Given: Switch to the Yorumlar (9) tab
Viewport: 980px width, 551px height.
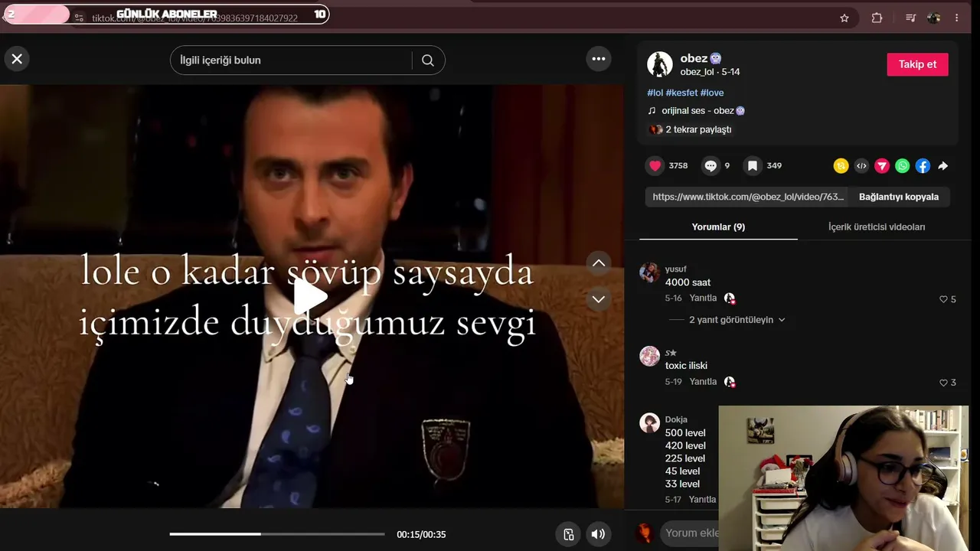Looking at the screenshot, I should [718, 227].
